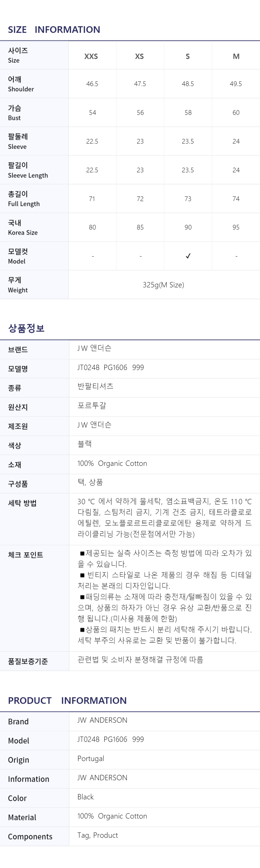260x868 pixels.
Task: Click the "SIZE INFORMATION" heading
Action: pyautogui.click(x=54, y=30)
